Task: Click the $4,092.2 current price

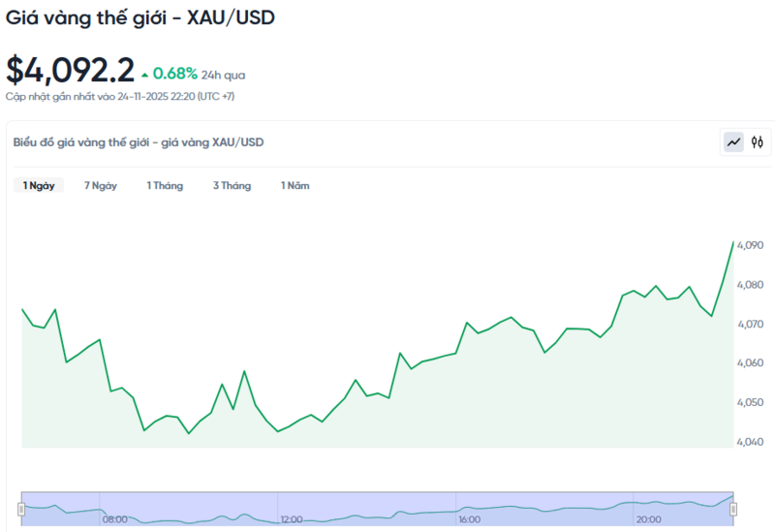Action: click(70, 71)
